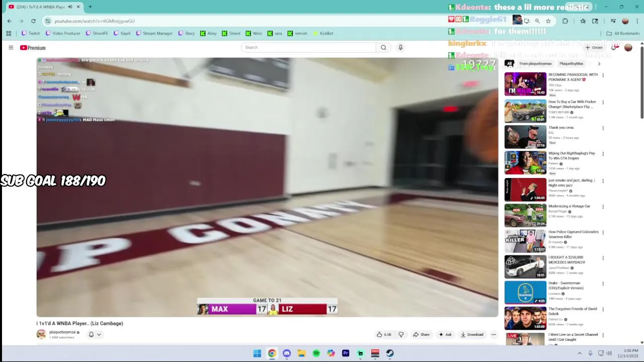This screenshot has width=644, height=362.
Task: Open a new browser tab
Action: pyautogui.click(x=90, y=7)
